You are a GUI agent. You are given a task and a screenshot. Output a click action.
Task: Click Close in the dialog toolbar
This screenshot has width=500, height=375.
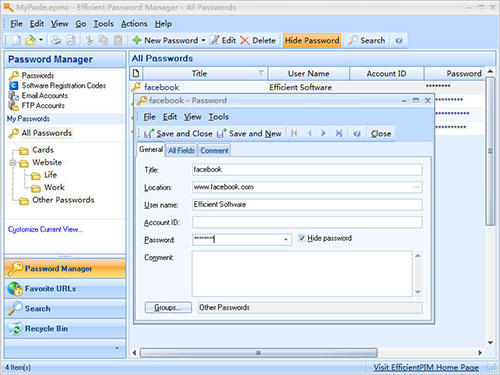point(381,134)
